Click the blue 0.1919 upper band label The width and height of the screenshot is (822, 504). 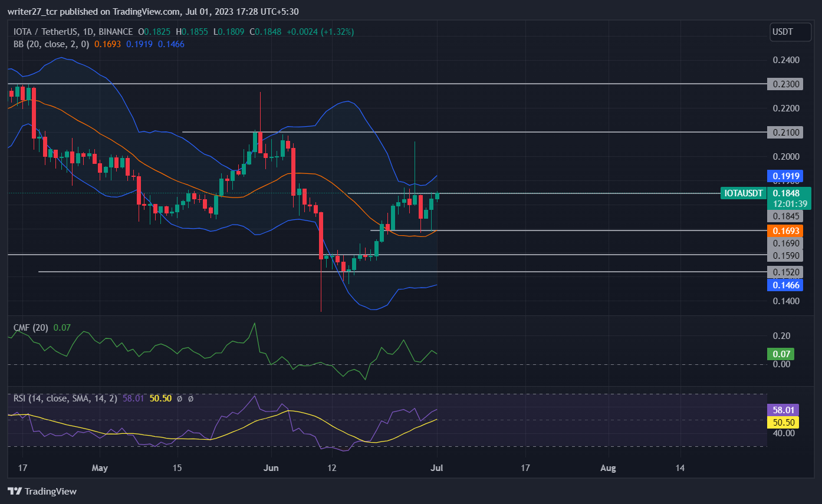[785, 176]
